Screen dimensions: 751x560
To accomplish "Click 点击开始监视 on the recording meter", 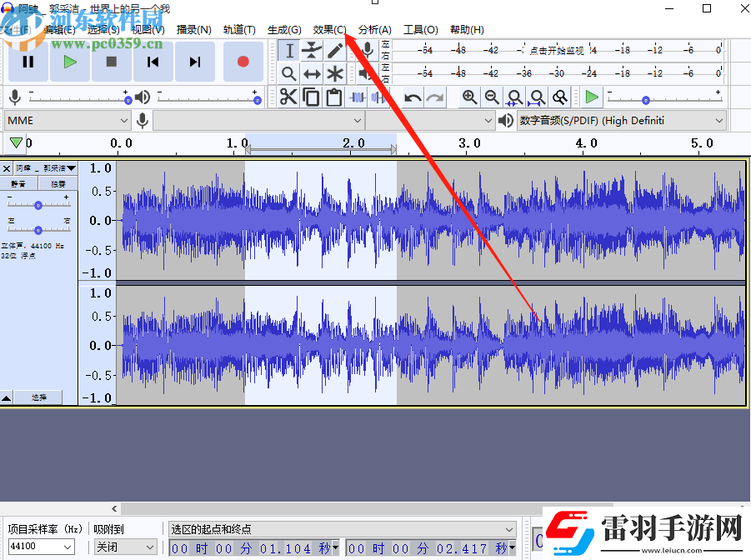I will 557,50.
